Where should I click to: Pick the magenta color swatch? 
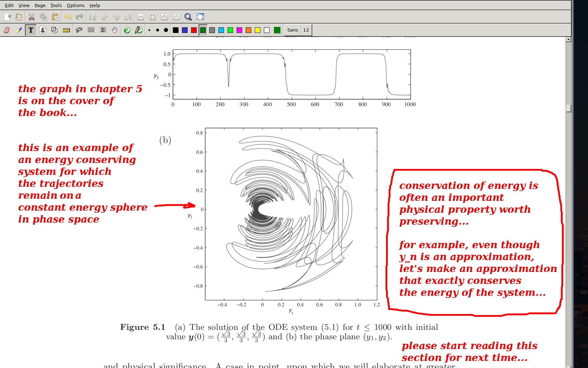tap(239, 30)
